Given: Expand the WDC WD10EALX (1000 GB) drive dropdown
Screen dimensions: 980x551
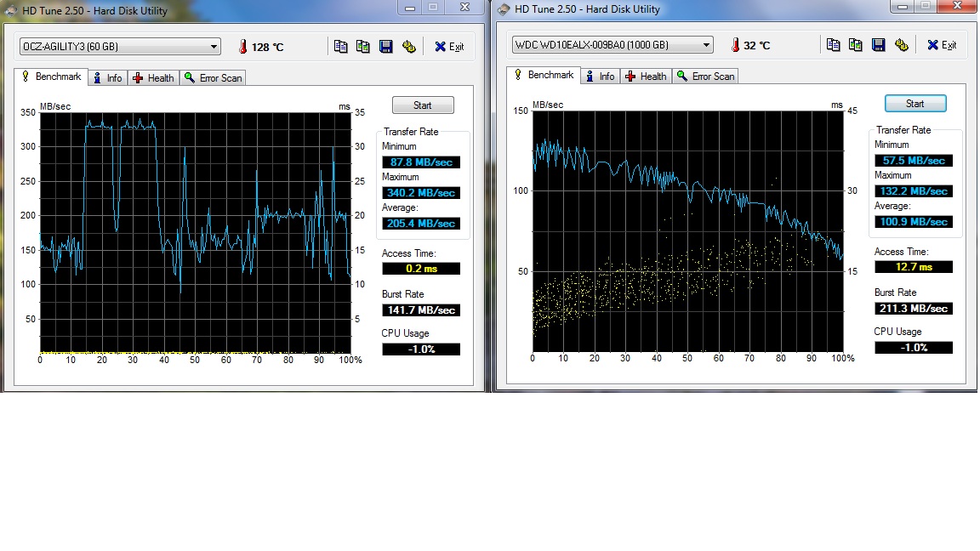Looking at the screenshot, I should (x=705, y=45).
